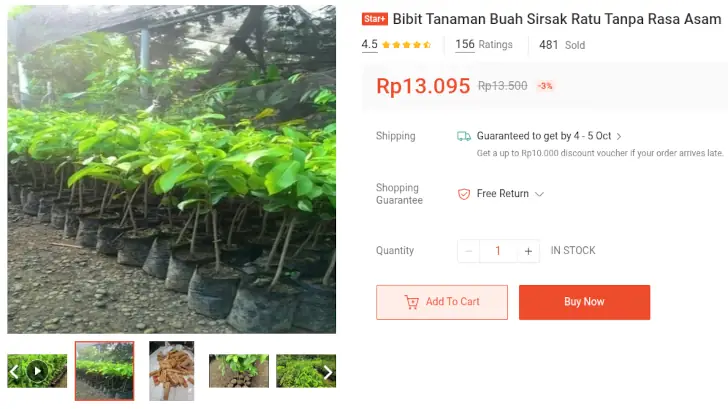The image size is (728, 409).
Task: Select the dried roots thumbnail
Action: (171, 371)
